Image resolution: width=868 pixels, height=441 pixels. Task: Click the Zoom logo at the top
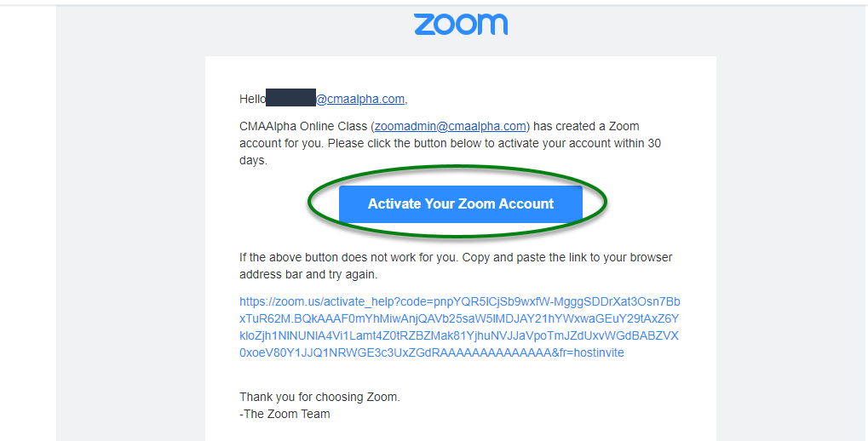coord(461,25)
